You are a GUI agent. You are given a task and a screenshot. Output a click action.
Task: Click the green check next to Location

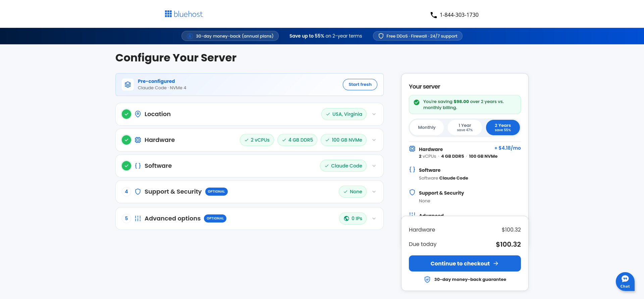click(126, 114)
